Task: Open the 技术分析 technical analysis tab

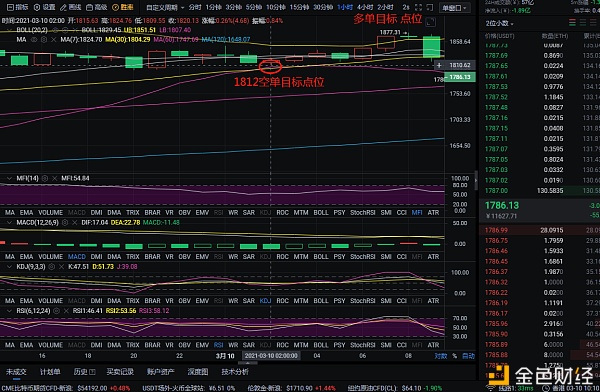Action: (x=235, y=372)
